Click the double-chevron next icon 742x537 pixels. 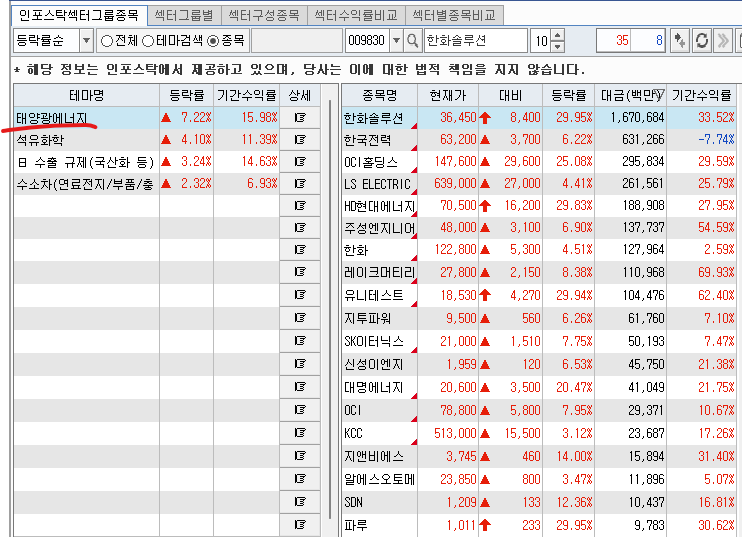723,41
